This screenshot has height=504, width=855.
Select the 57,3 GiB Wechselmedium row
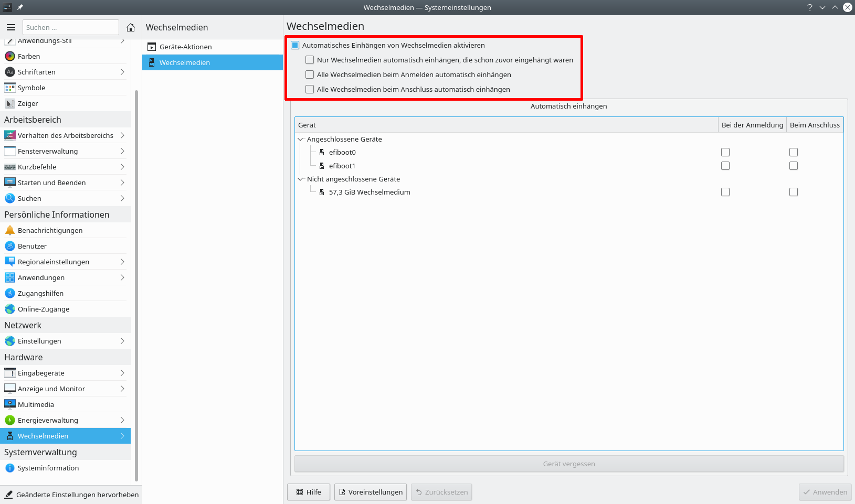coord(569,192)
